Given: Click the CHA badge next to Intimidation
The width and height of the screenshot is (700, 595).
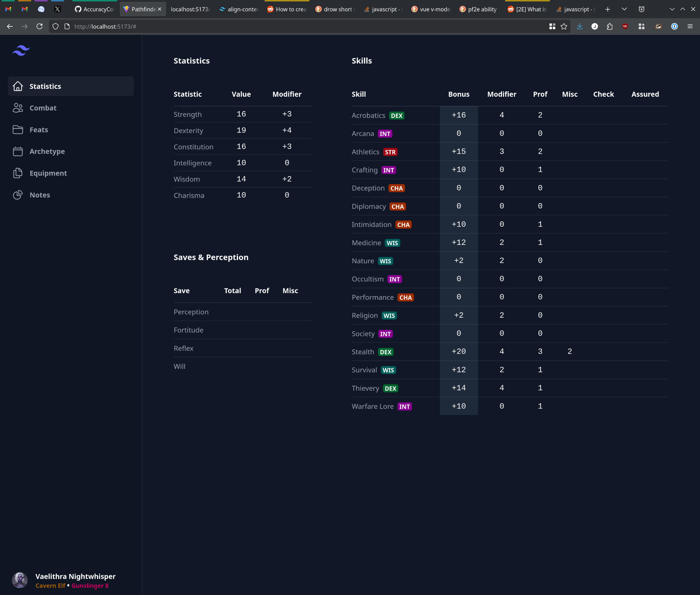Looking at the screenshot, I should click(x=403, y=225).
